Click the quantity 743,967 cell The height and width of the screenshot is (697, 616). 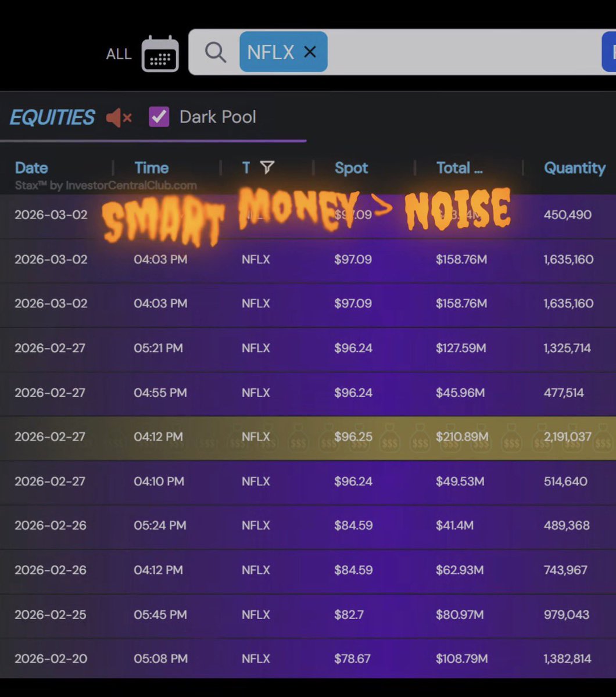[565, 570]
